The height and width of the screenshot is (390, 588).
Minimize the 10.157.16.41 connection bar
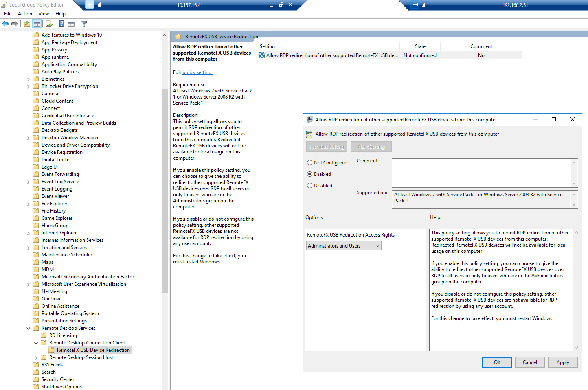point(272,5)
